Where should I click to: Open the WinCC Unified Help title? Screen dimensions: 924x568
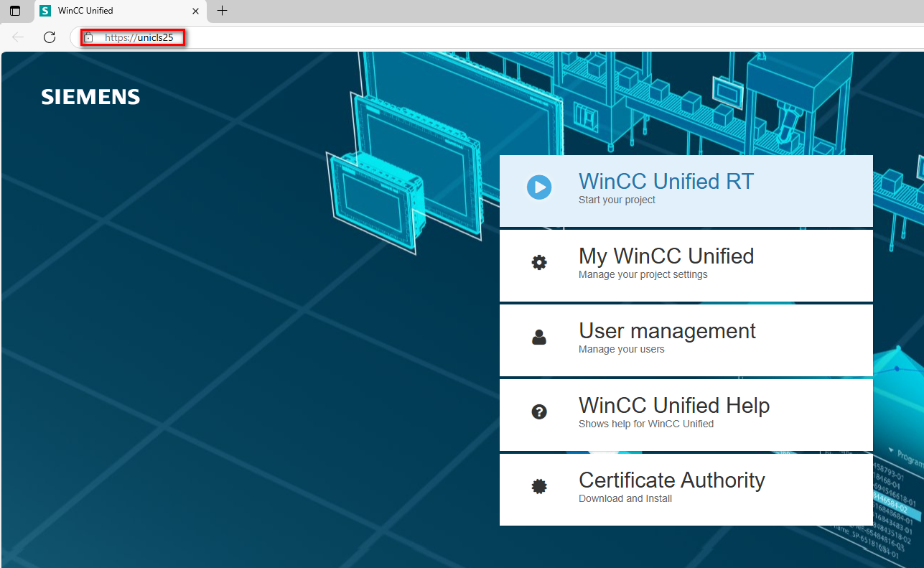pos(673,406)
